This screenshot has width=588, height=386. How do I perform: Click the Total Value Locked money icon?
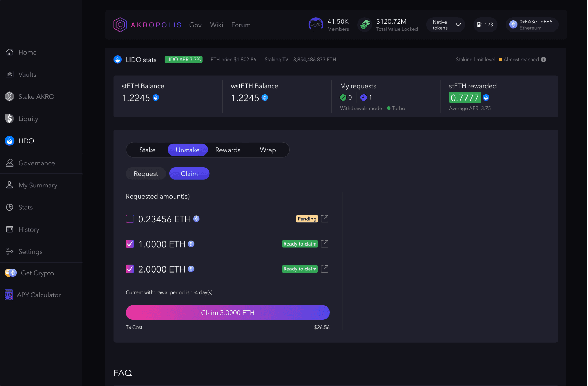(365, 25)
